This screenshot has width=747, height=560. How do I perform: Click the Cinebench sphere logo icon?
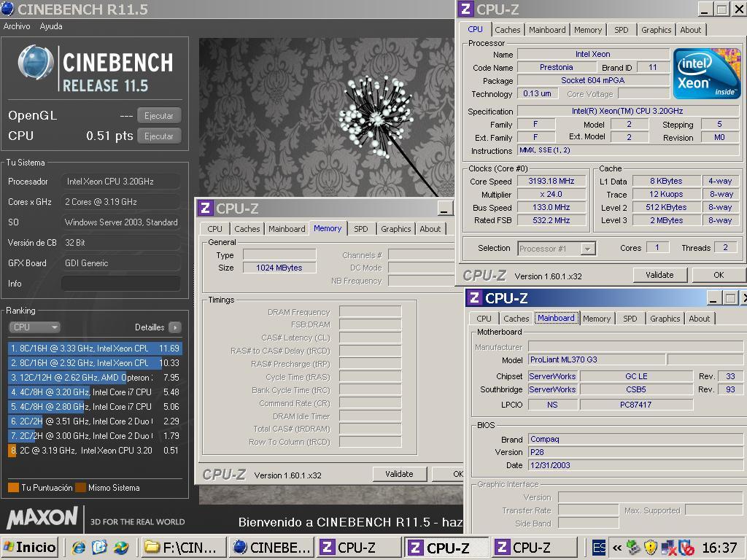(x=35, y=63)
